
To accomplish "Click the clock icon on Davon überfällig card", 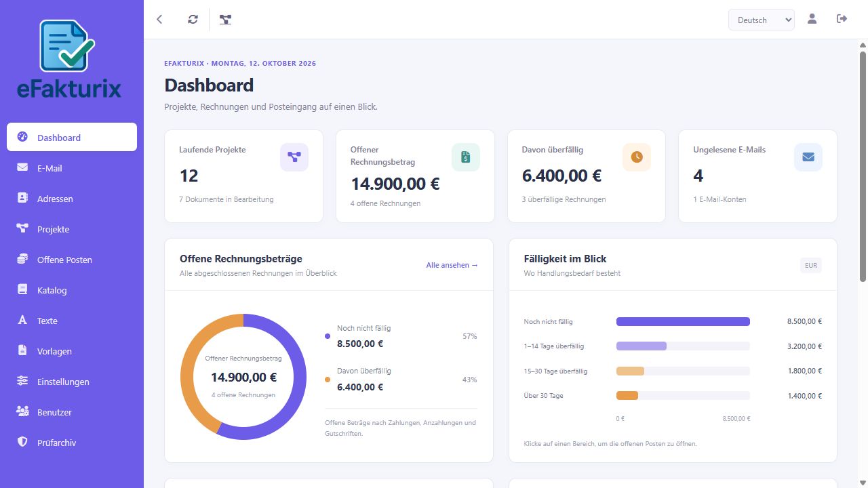I will 637,157.
